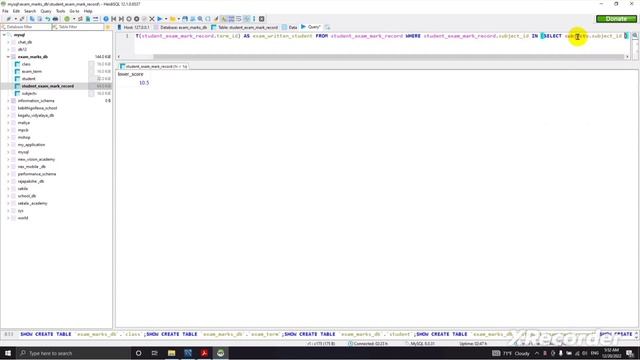Screen dimensions: 640x360
Task: Open the Query menu
Action: click(x=46, y=11)
